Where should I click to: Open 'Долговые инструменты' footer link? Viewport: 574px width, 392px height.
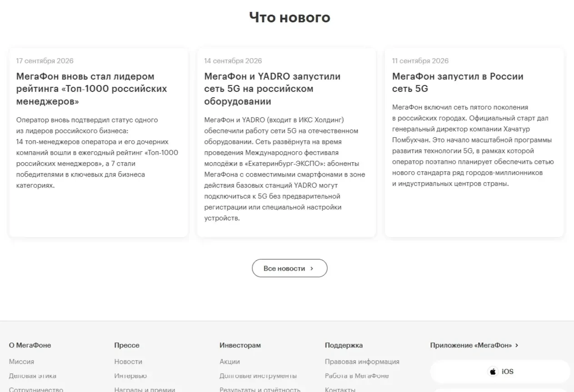click(x=258, y=376)
